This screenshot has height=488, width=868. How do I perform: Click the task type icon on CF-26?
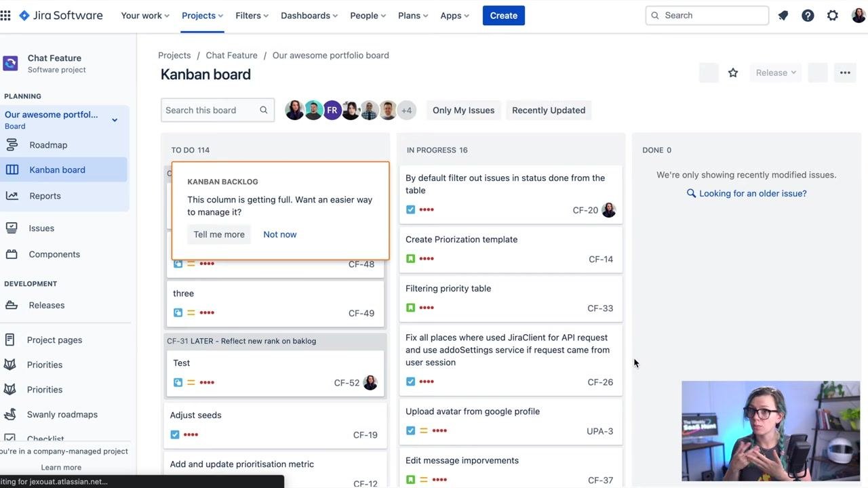pyautogui.click(x=410, y=382)
